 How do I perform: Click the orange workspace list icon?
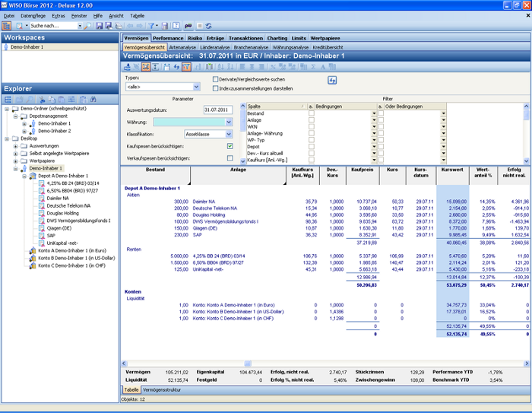(x=6, y=26)
